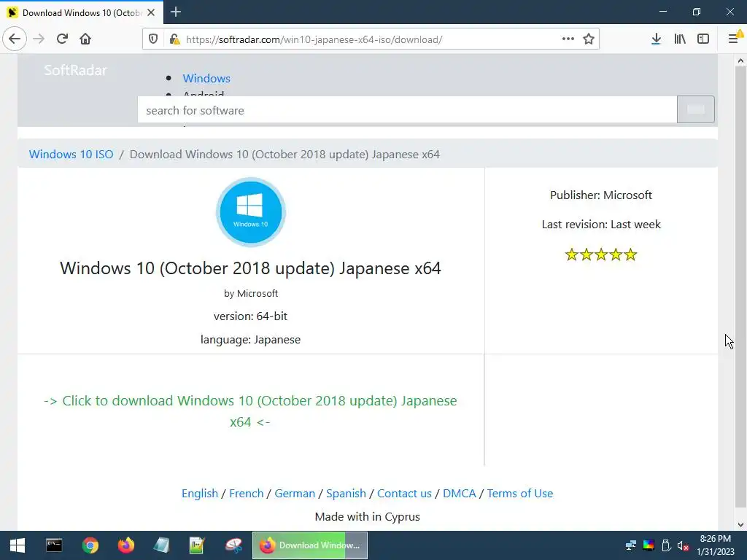The height and width of the screenshot is (560, 747).
Task: Click the URL address bar
Action: tap(371, 39)
